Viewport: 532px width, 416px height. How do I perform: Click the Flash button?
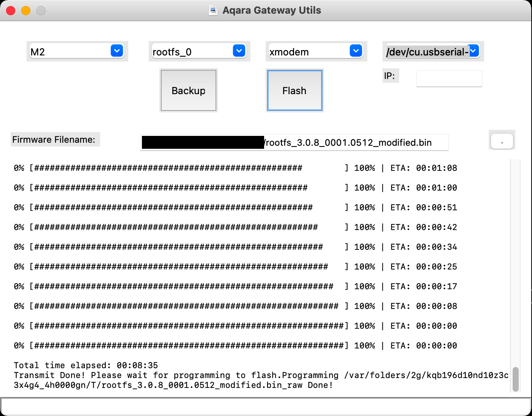[294, 90]
